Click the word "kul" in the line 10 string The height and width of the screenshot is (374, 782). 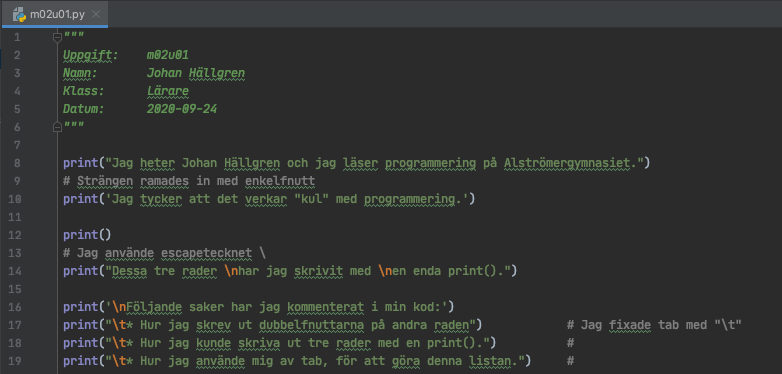(x=311, y=199)
